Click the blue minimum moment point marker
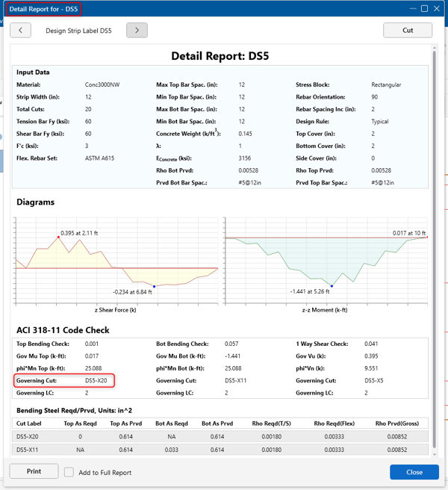 point(332,286)
